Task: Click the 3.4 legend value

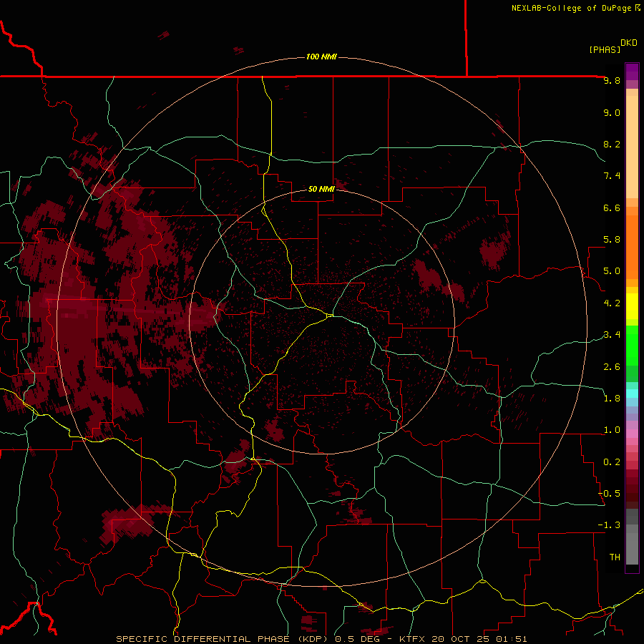Action: click(x=612, y=335)
